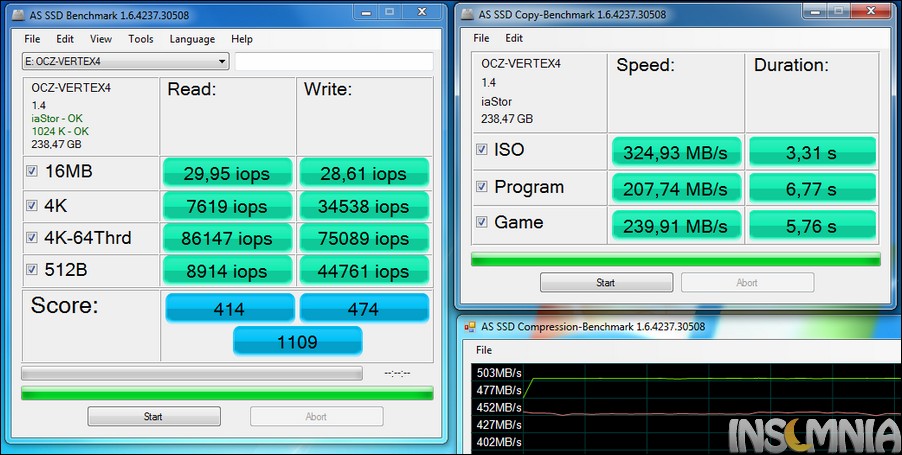
Task: Open the Help menu
Action: pos(242,39)
